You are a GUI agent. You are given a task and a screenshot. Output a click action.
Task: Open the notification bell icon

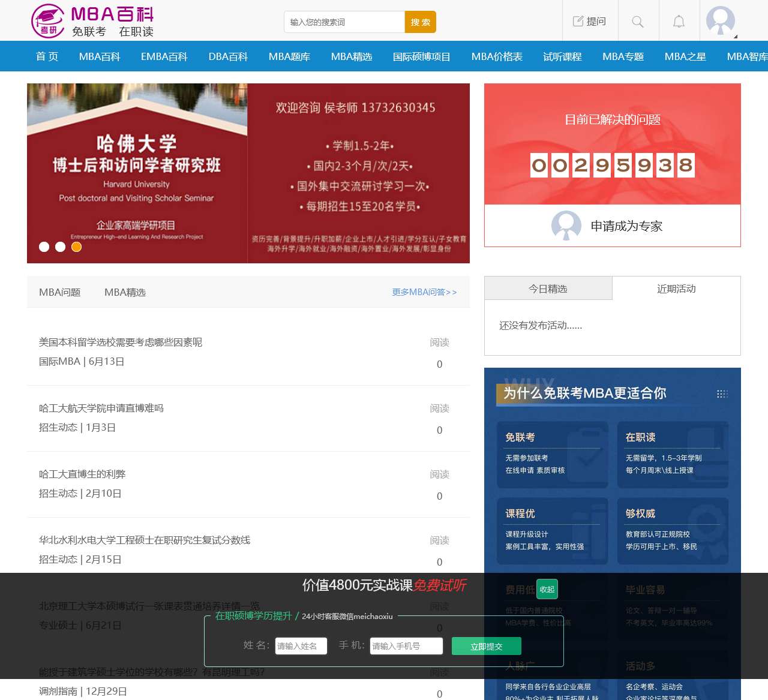pos(679,22)
